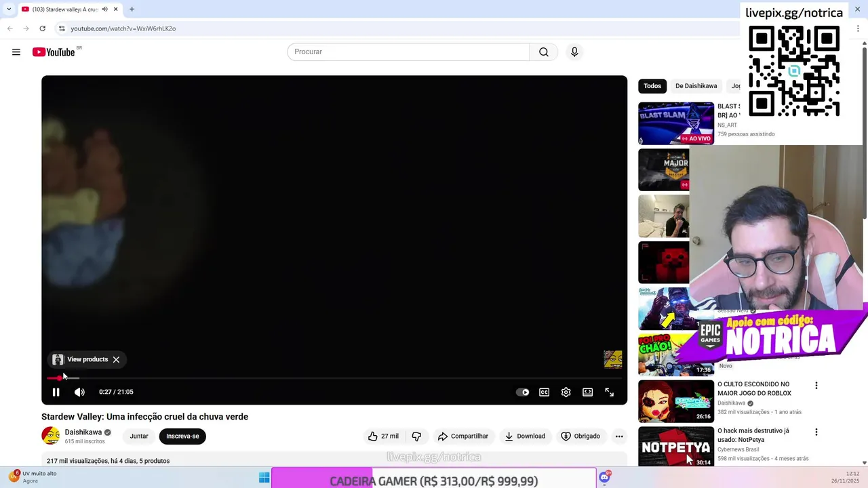The width and height of the screenshot is (868, 488).
Task: Click the 217 mil visualizações description line
Action: pyautogui.click(x=108, y=461)
